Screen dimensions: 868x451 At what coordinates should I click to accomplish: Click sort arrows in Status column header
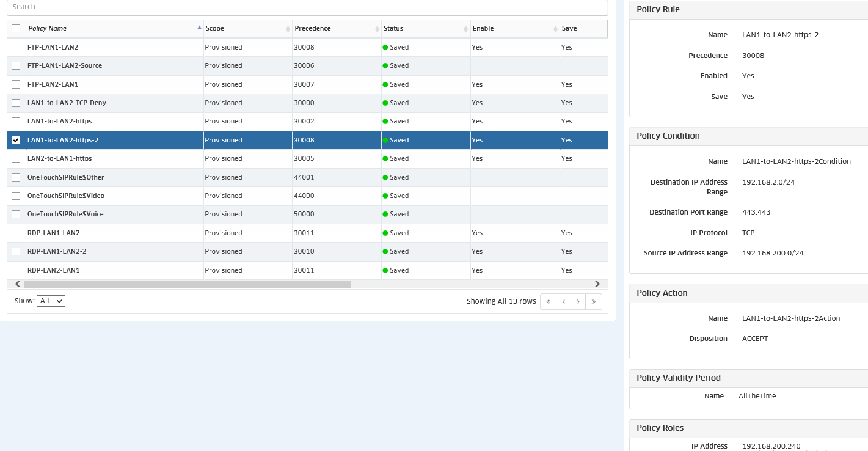point(466,29)
